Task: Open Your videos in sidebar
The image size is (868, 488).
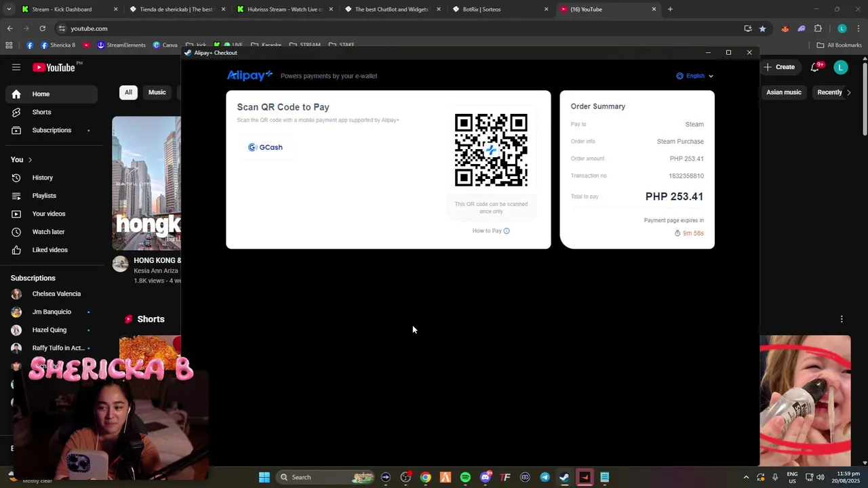Action: click(x=52, y=214)
